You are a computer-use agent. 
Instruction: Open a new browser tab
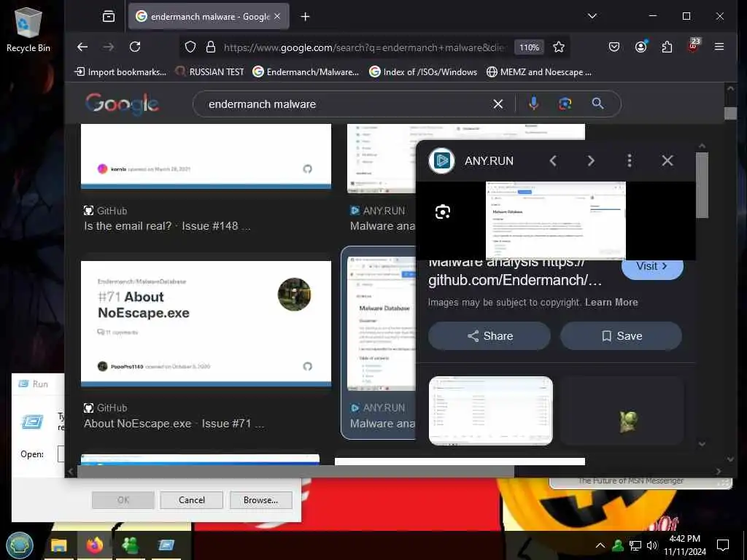pyautogui.click(x=306, y=17)
